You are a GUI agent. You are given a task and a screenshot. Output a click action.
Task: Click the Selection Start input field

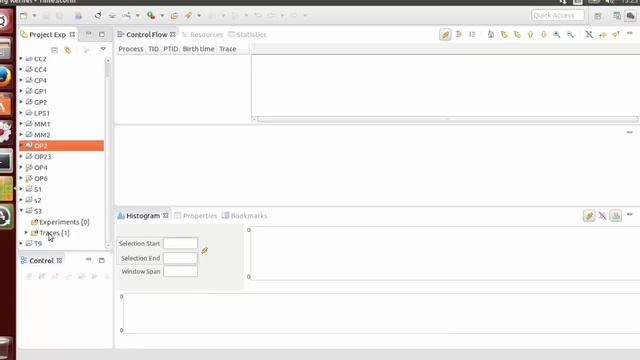(x=180, y=243)
